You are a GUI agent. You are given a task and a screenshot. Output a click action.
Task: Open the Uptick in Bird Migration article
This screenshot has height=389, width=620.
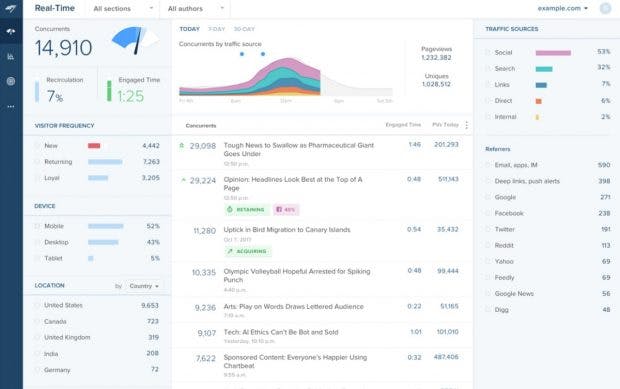pyautogui.click(x=287, y=230)
